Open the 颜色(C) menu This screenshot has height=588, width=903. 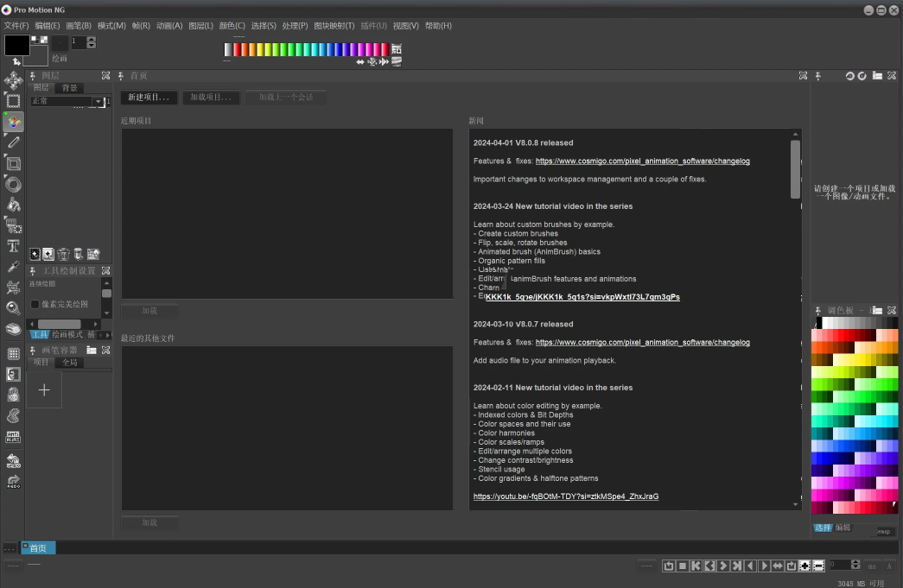point(232,26)
